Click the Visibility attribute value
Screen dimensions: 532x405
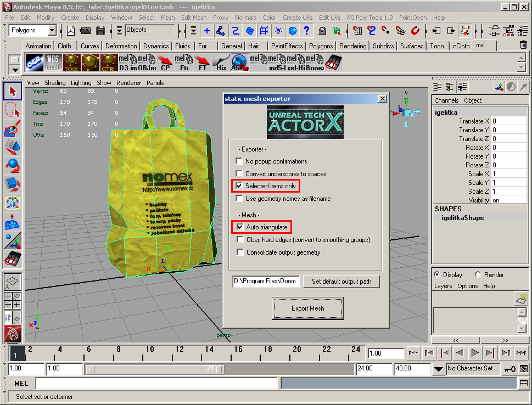509,200
